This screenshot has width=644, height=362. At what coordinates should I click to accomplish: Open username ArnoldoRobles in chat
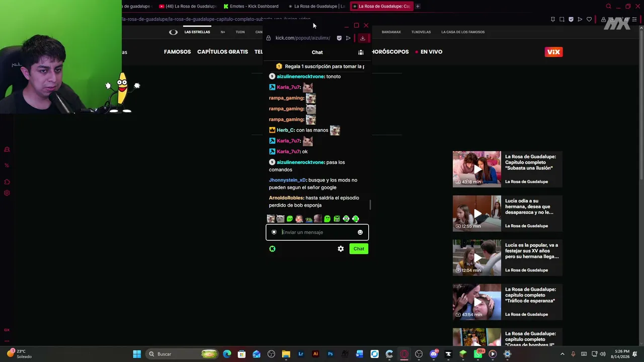coord(286,198)
